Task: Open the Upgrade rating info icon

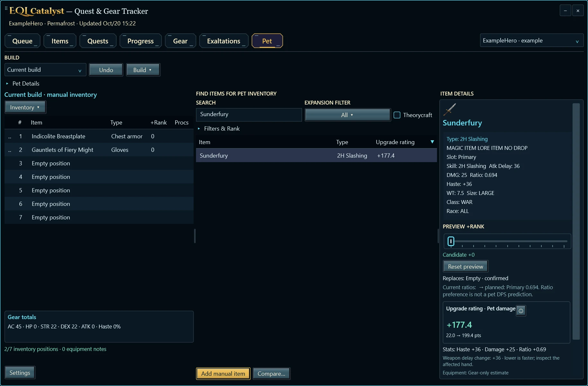Action: [x=521, y=311]
